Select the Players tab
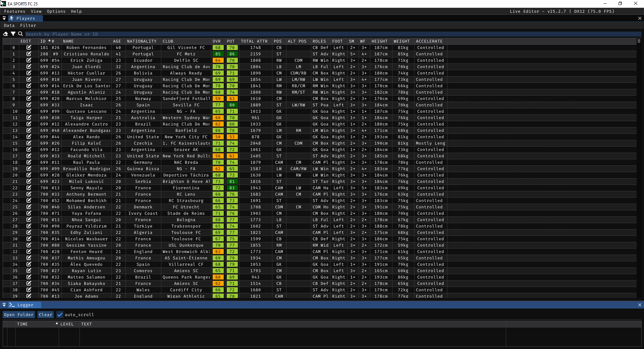 tap(25, 18)
